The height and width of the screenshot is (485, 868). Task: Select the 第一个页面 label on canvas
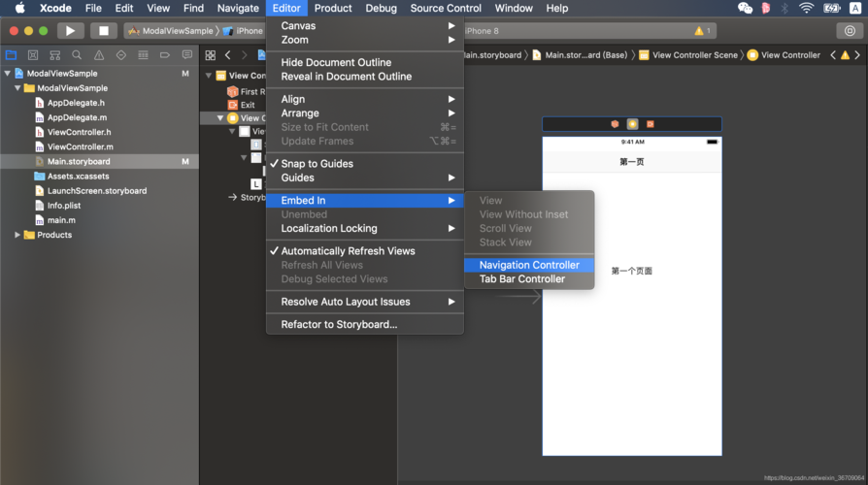point(632,271)
